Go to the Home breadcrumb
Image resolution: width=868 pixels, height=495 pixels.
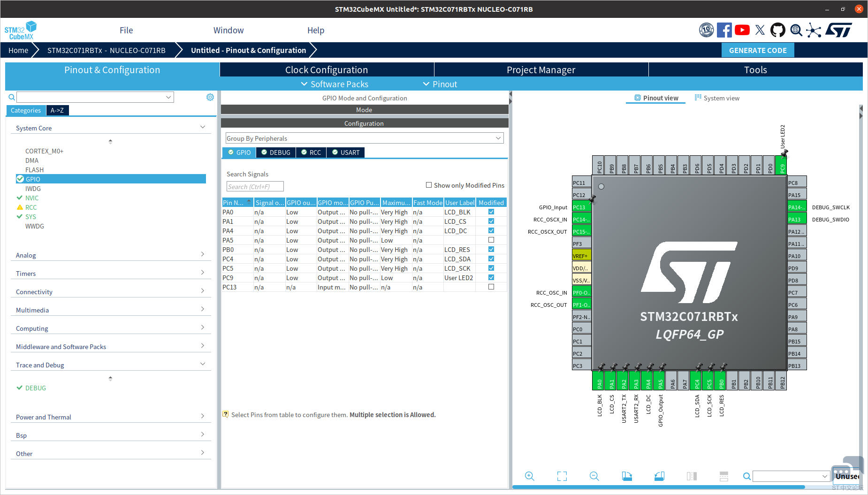tap(18, 50)
